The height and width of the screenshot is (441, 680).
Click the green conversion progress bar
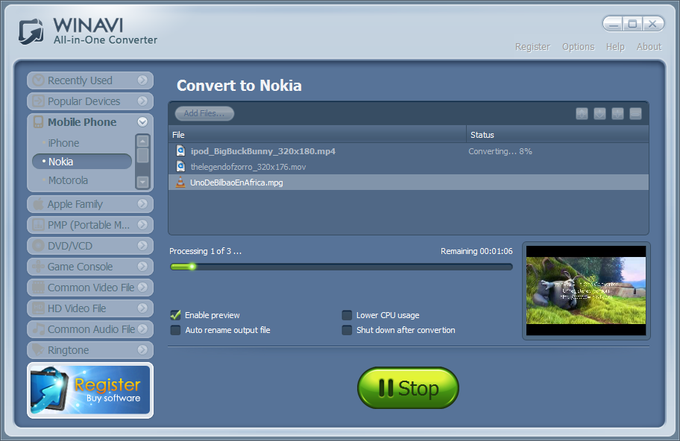tap(341, 267)
